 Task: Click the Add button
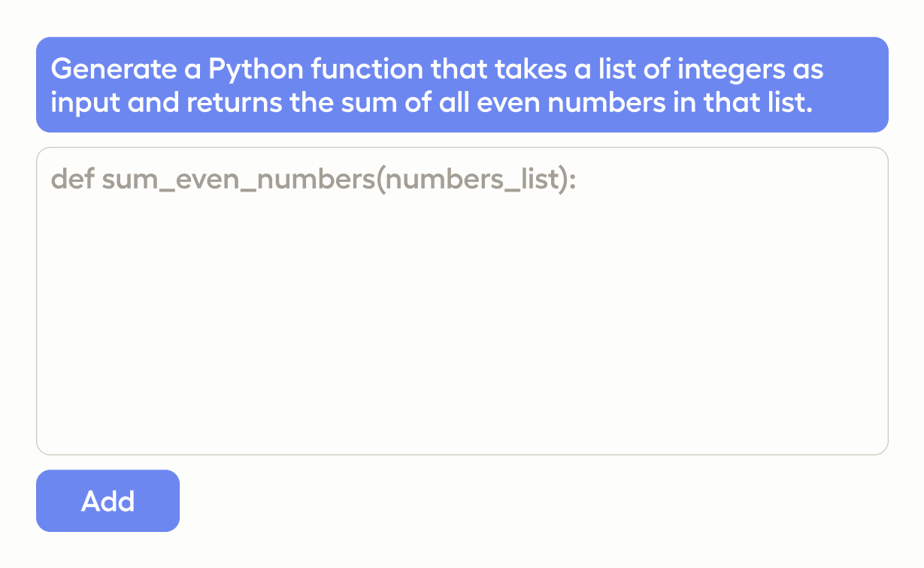pyautogui.click(x=108, y=501)
